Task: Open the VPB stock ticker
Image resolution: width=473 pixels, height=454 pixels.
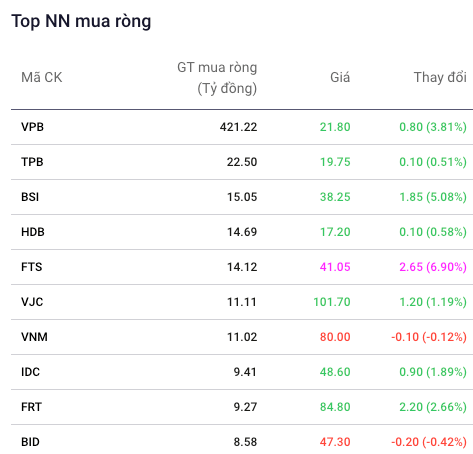Action: tap(32, 127)
